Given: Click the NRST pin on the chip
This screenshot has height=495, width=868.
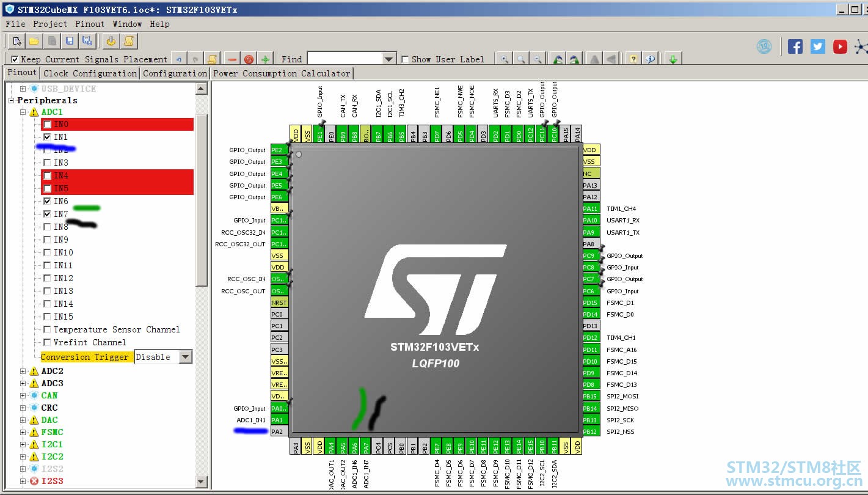Looking at the screenshot, I should point(279,302).
